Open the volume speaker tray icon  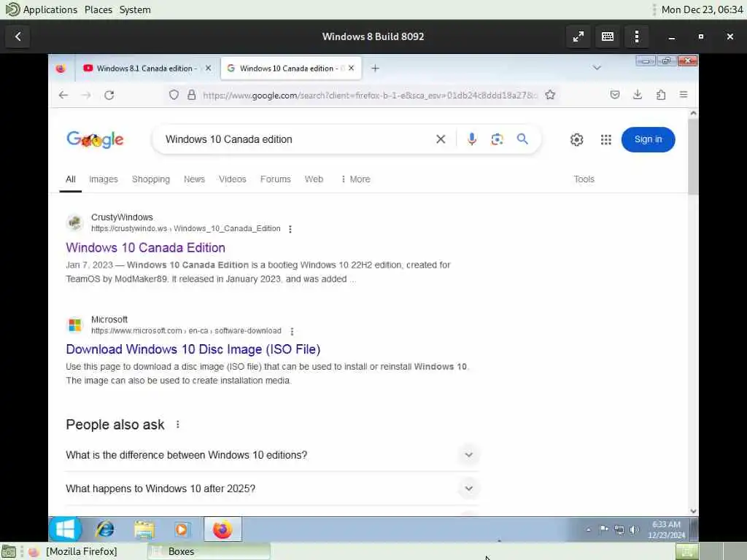pyautogui.click(x=634, y=529)
